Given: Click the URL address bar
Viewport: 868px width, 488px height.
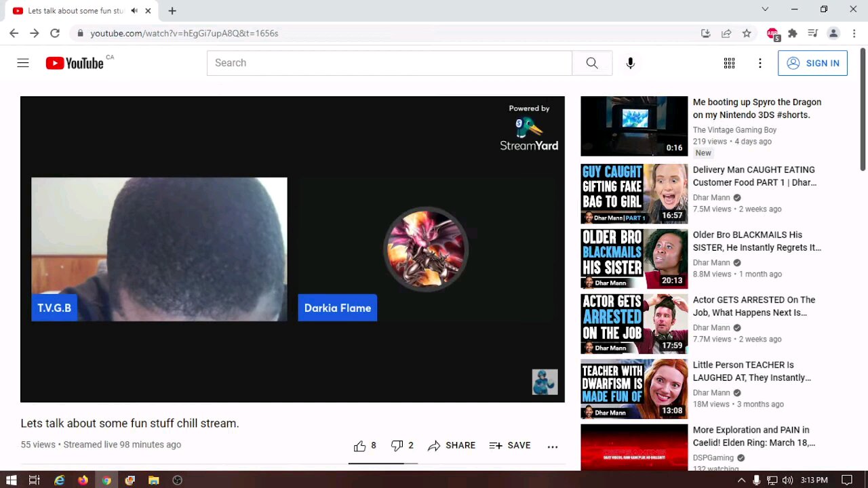Looking at the screenshot, I should 387,33.
